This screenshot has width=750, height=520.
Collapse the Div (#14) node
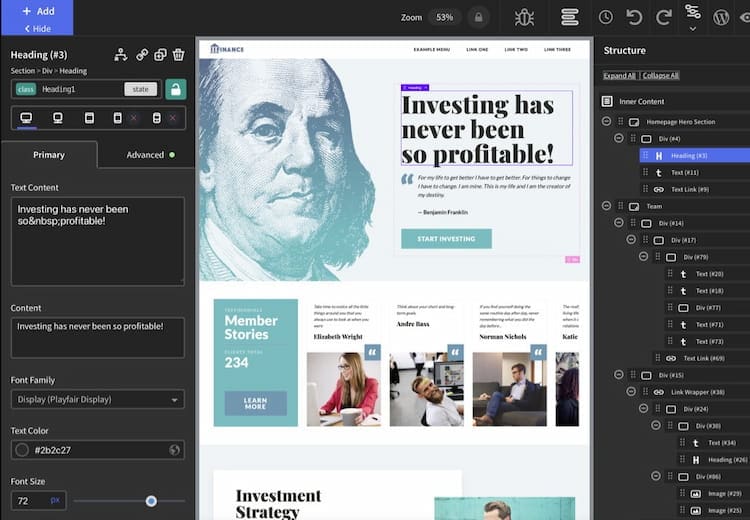coord(618,222)
